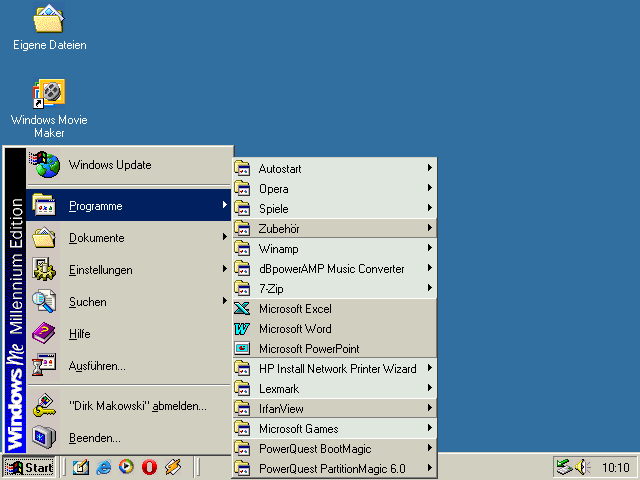
Task: Expand the Programme submenu arrow
Action: pyautogui.click(x=224, y=205)
